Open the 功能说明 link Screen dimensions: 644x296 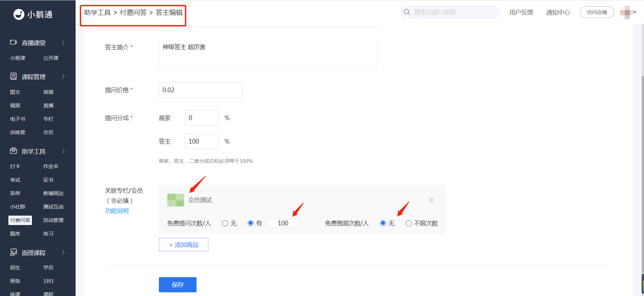(117, 211)
